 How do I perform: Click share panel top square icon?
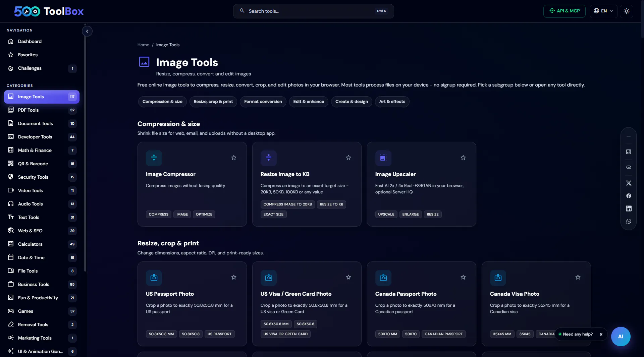click(629, 152)
